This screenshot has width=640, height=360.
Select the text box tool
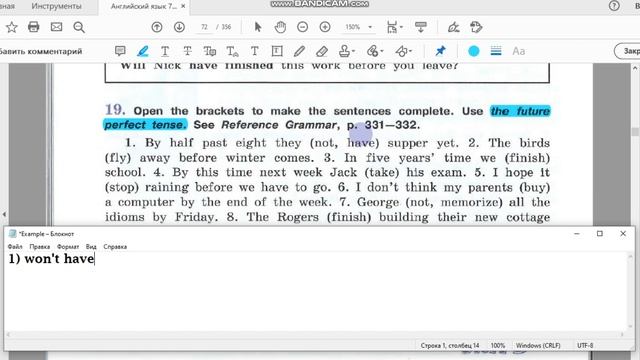277,51
